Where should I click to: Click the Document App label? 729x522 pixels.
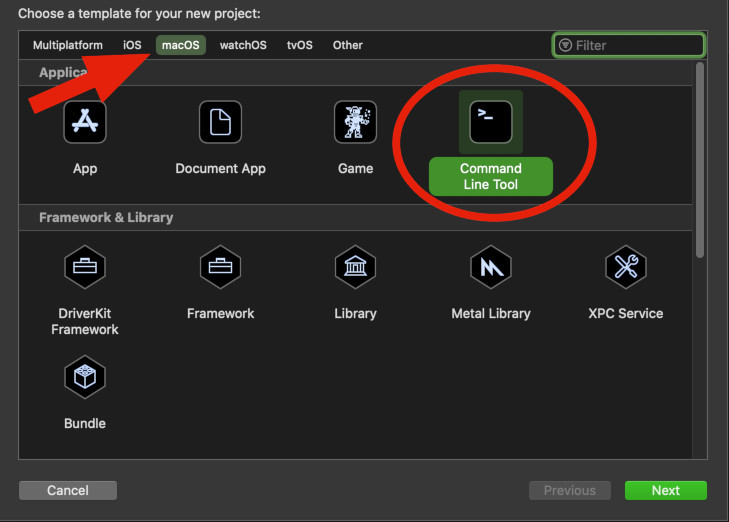pyautogui.click(x=220, y=168)
